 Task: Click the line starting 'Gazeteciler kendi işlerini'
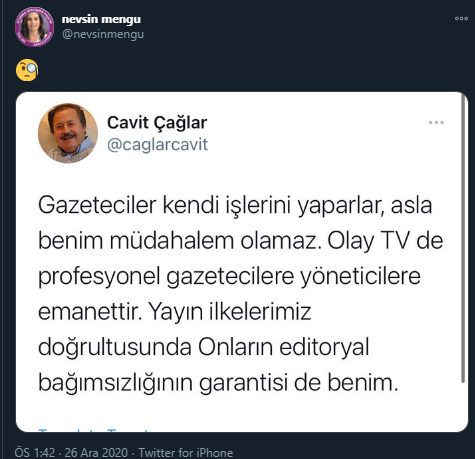click(235, 205)
